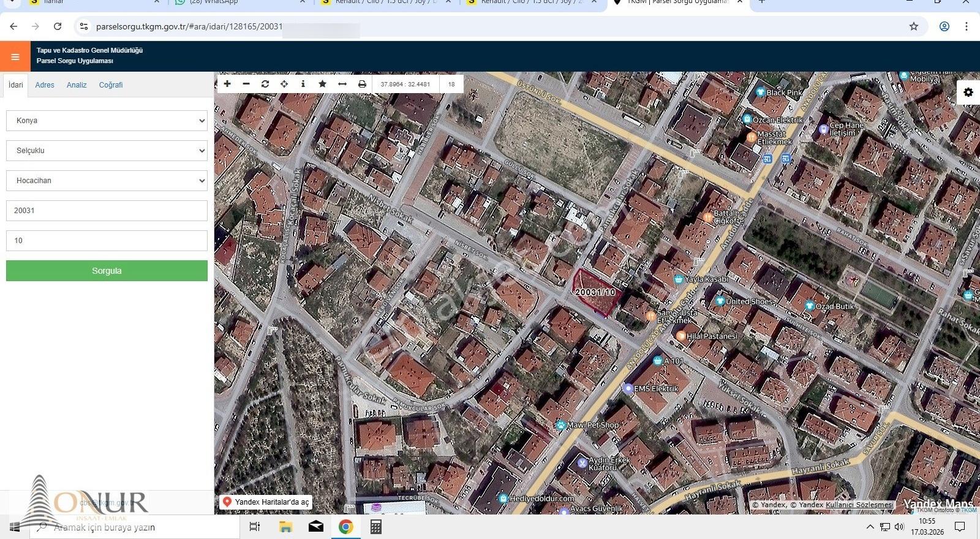Image resolution: width=980 pixels, height=539 pixels.
Task: Click the star favorites icon in the map toolbar
Action: (323, 84)
